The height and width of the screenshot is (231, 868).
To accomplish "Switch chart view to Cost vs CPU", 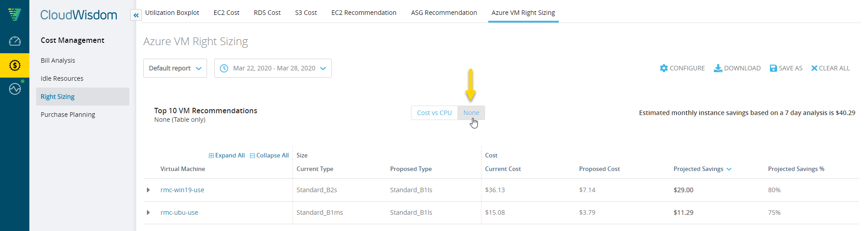I will (x=434, y=113).
